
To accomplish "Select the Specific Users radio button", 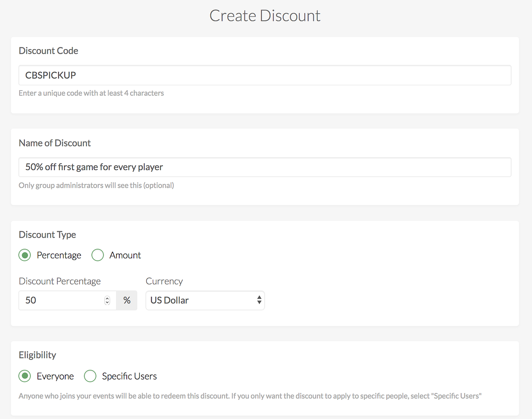I will tap(90, 376).
